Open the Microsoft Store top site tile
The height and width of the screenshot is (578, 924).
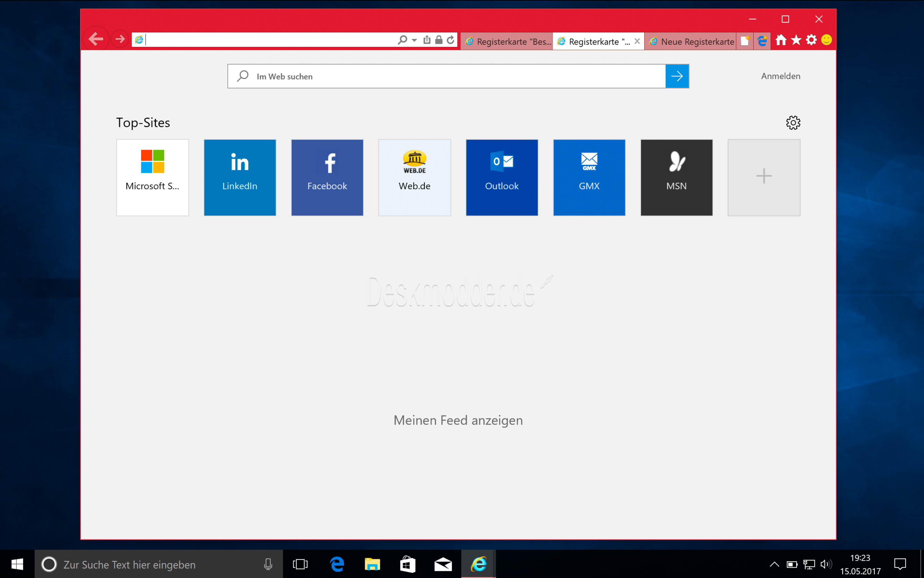[152, 177]
